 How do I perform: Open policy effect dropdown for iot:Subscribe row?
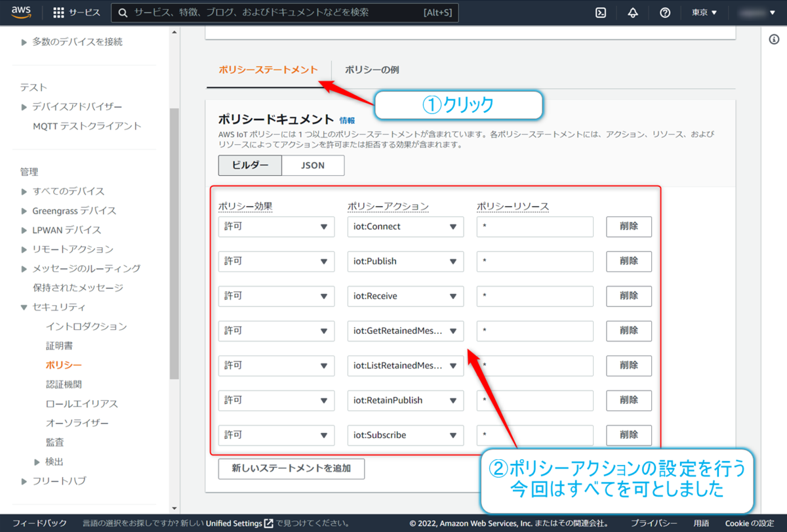point(276,435)
